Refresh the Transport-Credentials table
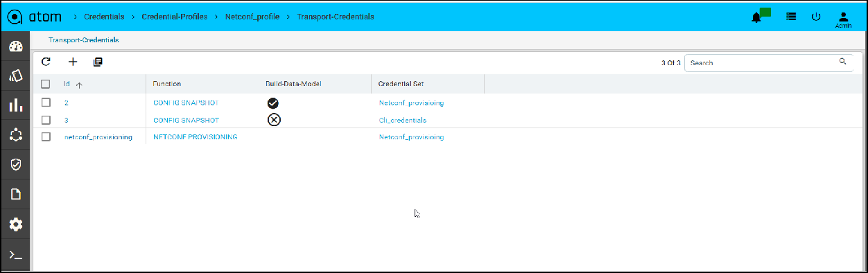 (x=46, y=62)
